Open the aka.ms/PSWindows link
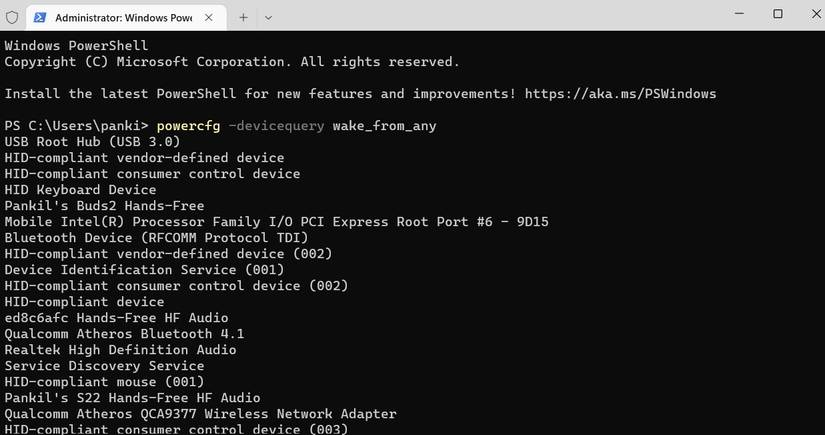 click(620, 94)
